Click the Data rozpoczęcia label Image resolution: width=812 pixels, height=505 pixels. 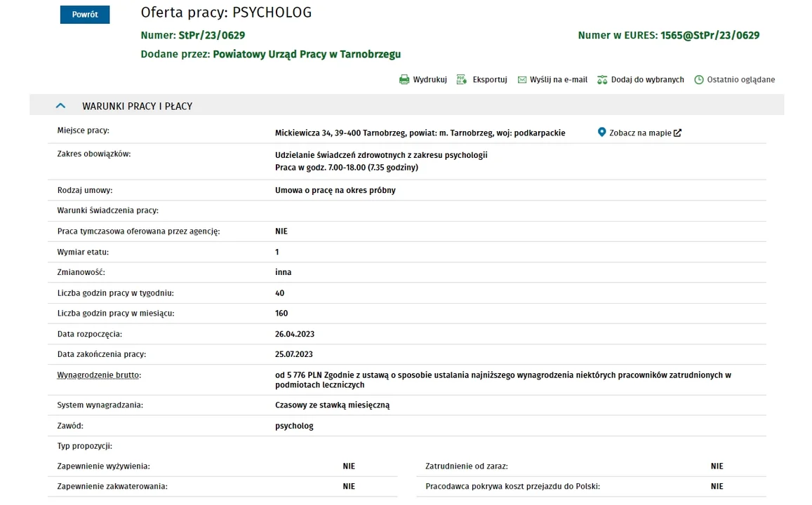[90, 335]
